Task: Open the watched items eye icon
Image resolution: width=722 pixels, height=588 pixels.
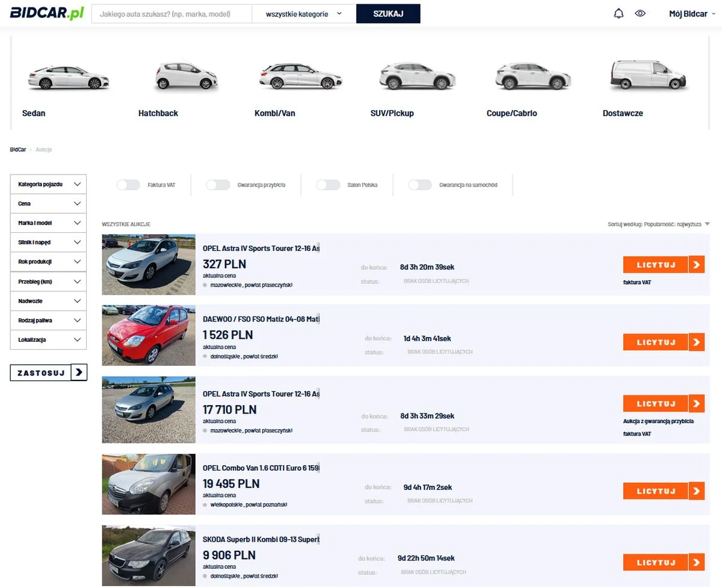Action: pos(640,13)
